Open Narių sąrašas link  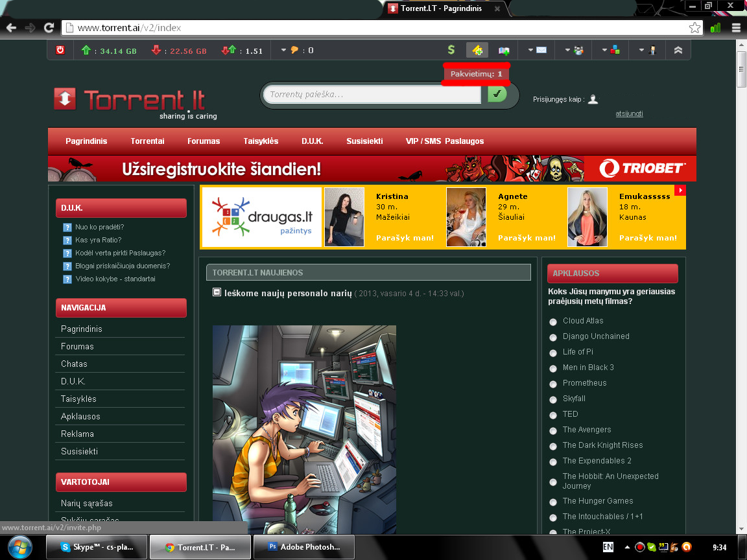(x=87, y=504)
